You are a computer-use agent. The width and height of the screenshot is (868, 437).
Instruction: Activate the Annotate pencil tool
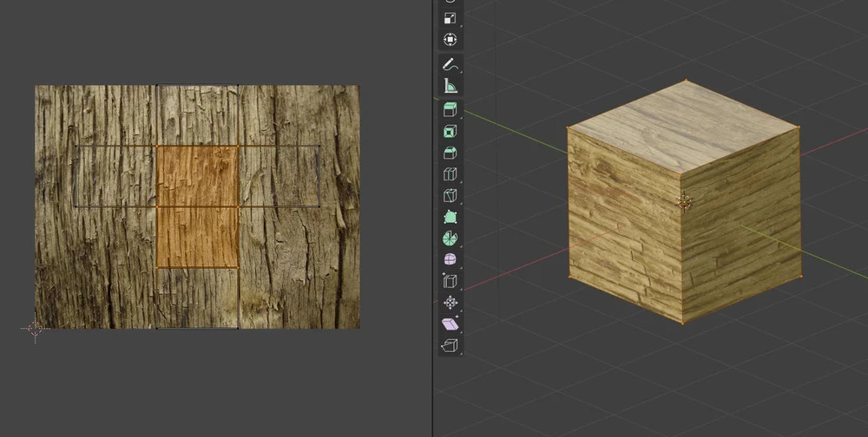[x=450, y=65]
